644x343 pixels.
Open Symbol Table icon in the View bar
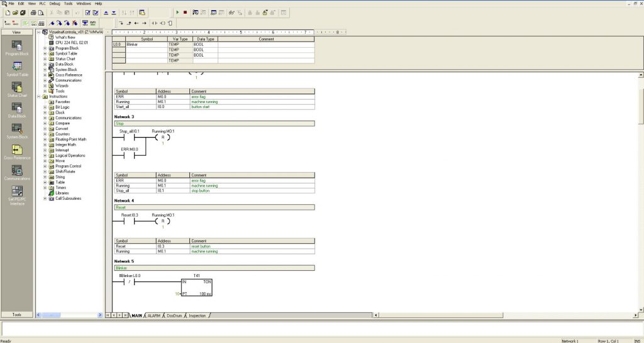pos(17,67)
